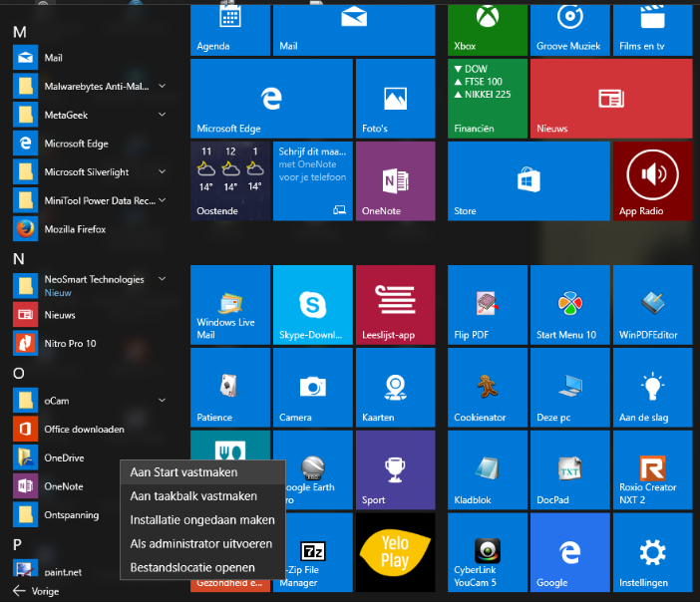Launch the Yelo Play tile
Image resolution: width=700 pixels, height=603 pixels.
pyautogui.click(x=395, y=551)
